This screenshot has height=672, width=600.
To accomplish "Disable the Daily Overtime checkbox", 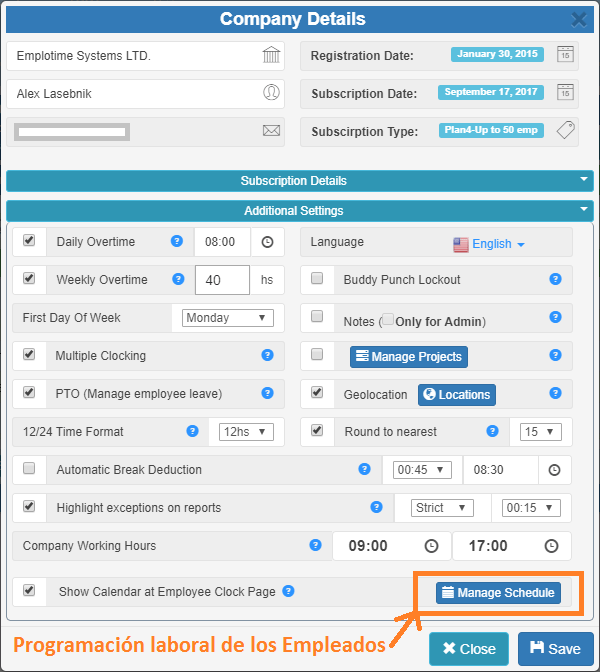I will [29, 241].
